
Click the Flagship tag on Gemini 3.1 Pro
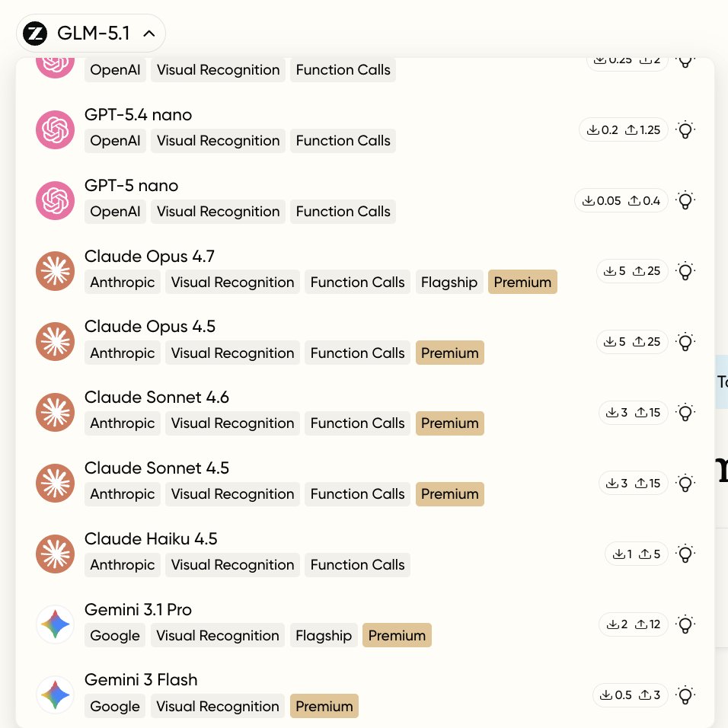[324, 636]
